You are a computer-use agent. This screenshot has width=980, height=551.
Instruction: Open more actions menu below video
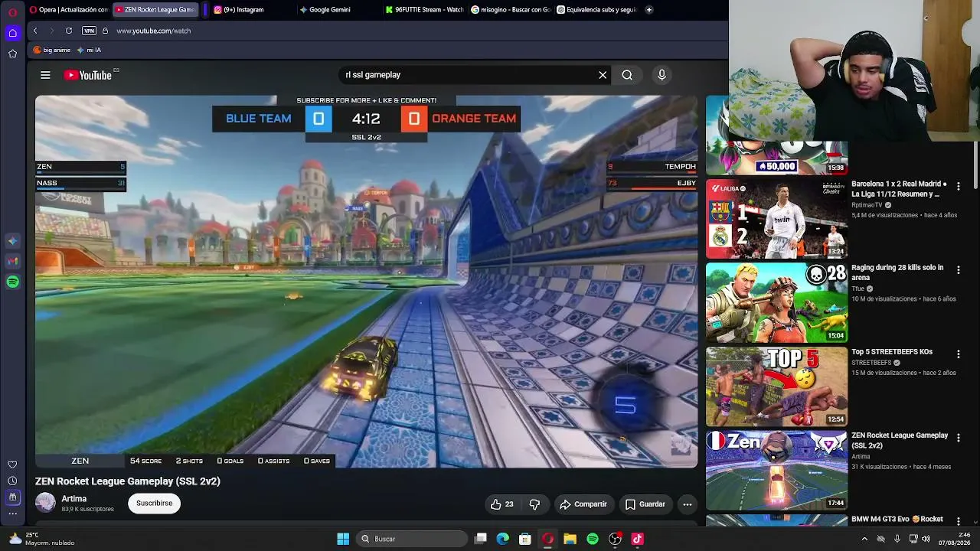pos(688,504)
